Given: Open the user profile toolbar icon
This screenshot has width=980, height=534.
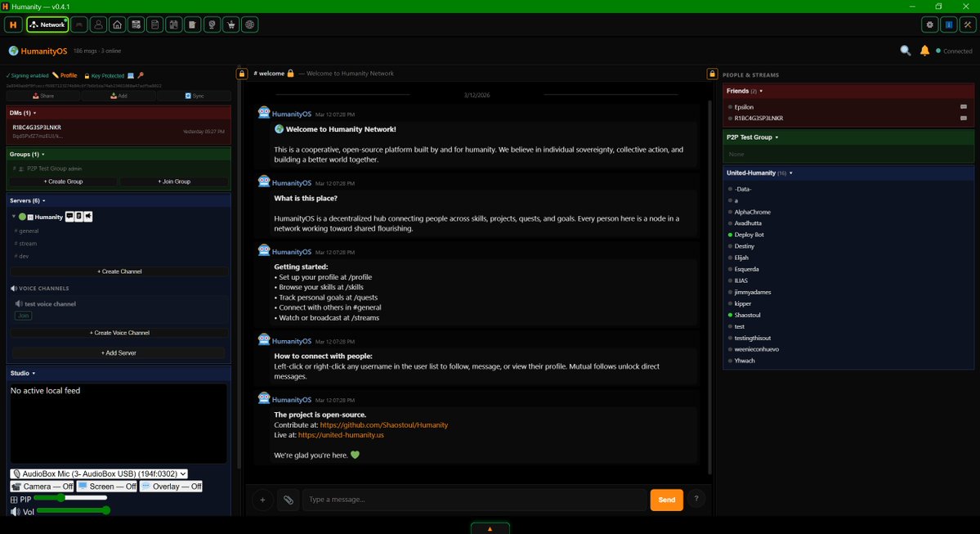Looking at the screenshot, I should coord(98,25).
